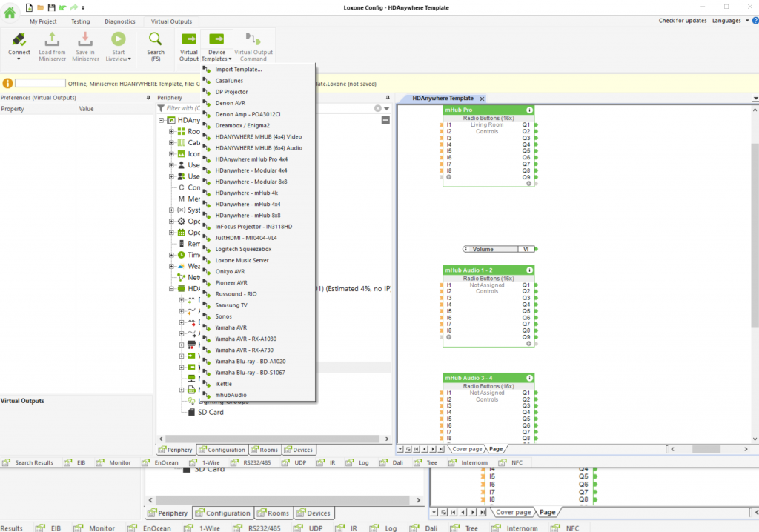This screenshot has width=759, height=532.
Task: Expand the System tree node
Action: click(x=171, y=210)
